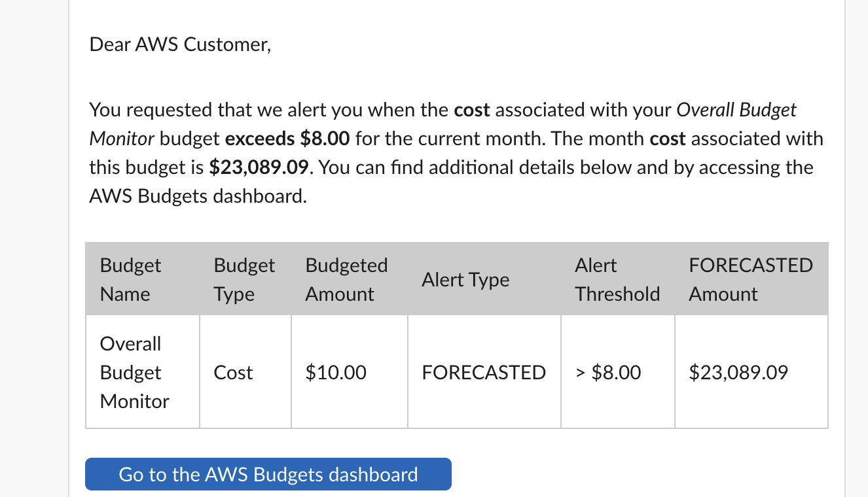Select the Cost value in the table
868x497 pixels.
(234, 372)
